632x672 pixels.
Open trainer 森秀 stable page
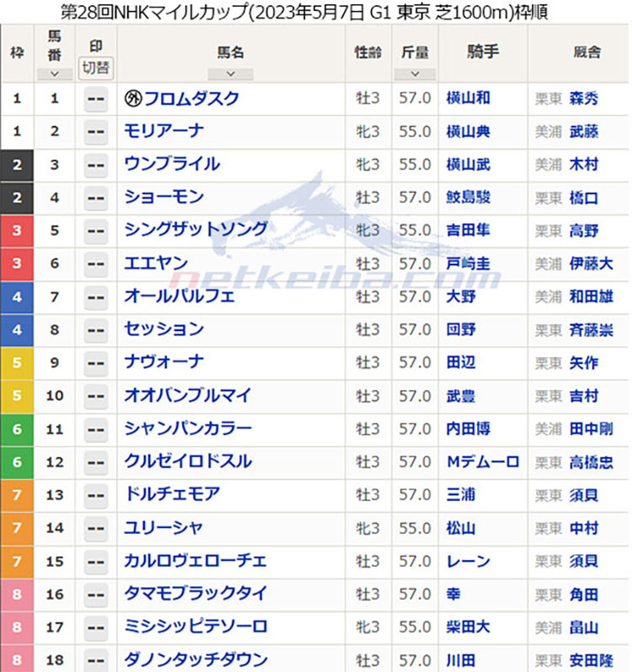[584, 99]
